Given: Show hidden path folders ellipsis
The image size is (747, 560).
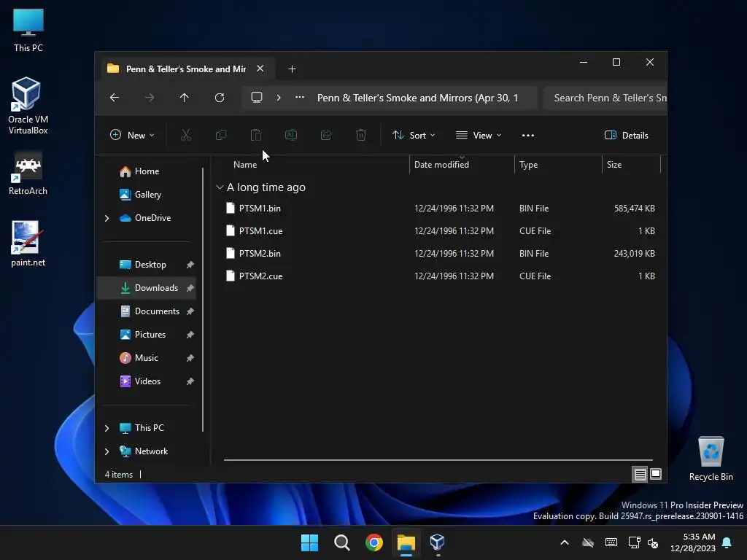Looking at the screenshot, I should [x=300, y=98].
